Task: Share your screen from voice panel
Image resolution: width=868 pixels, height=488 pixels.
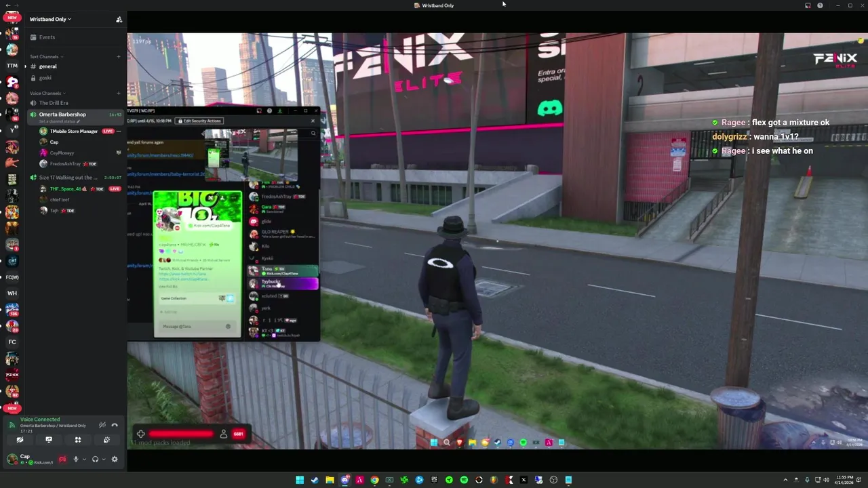Action: 49,440
